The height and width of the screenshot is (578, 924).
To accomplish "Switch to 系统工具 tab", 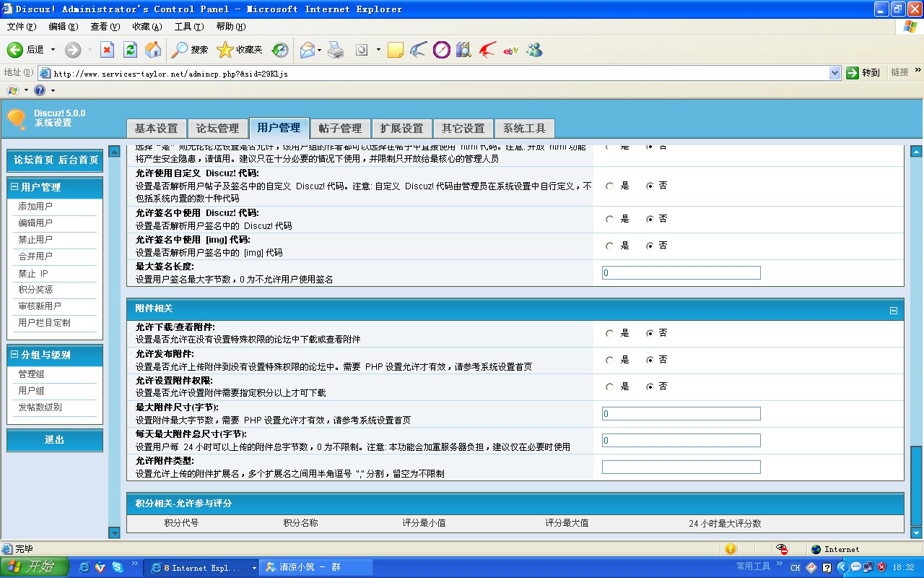I will [x=525, y=128].
